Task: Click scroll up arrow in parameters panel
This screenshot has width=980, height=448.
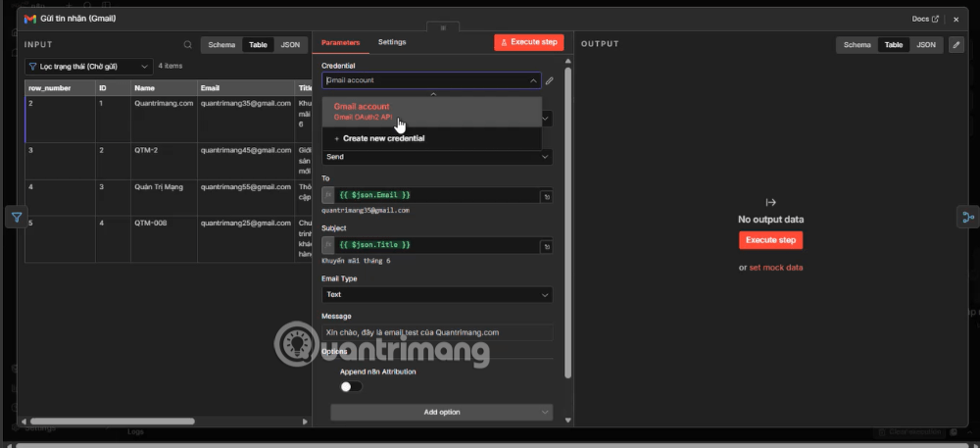Action: pos(567,61)
